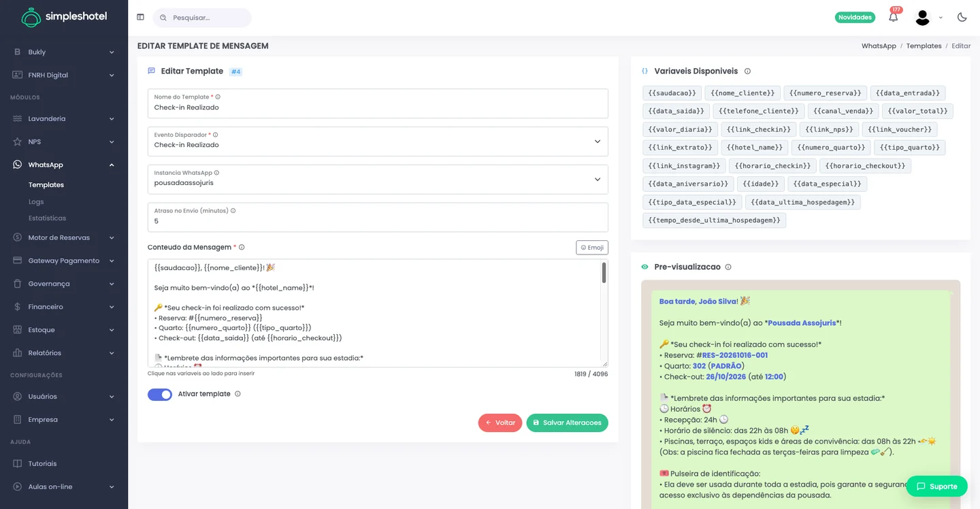Viewport: 980px width, 509px height.
Task: Open the Instancia WhatsApp dropdown
Action: 378,179
